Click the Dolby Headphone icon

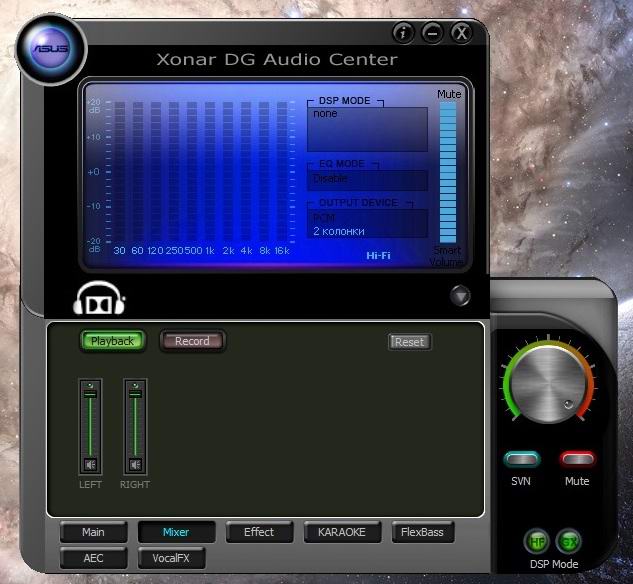point(100,299)
